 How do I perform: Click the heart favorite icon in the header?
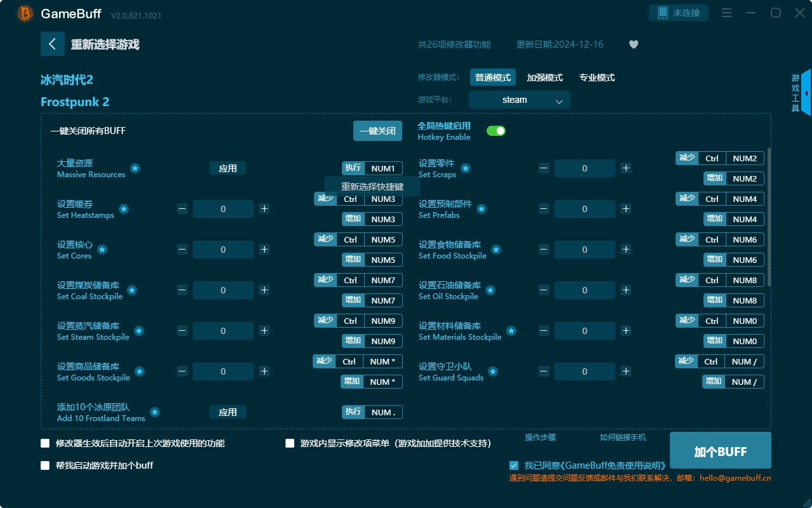point(633,44)
